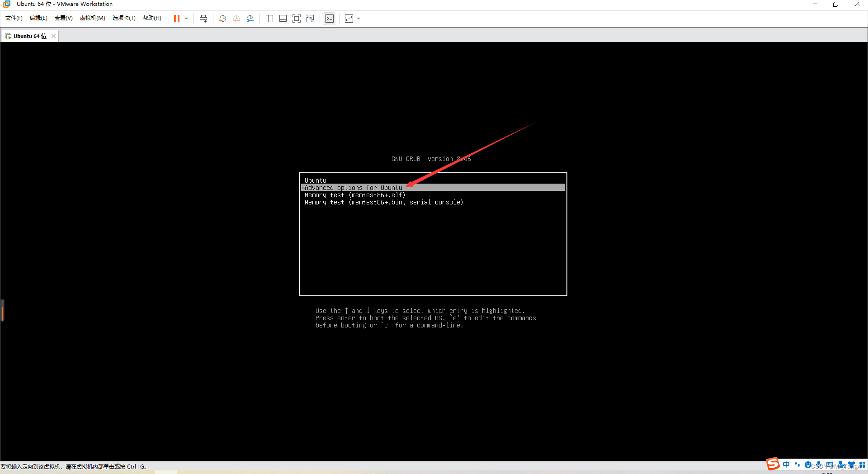This screenshot has height=474, width=868.
Task: Toggle the console view button
Action: click(330, 19)
